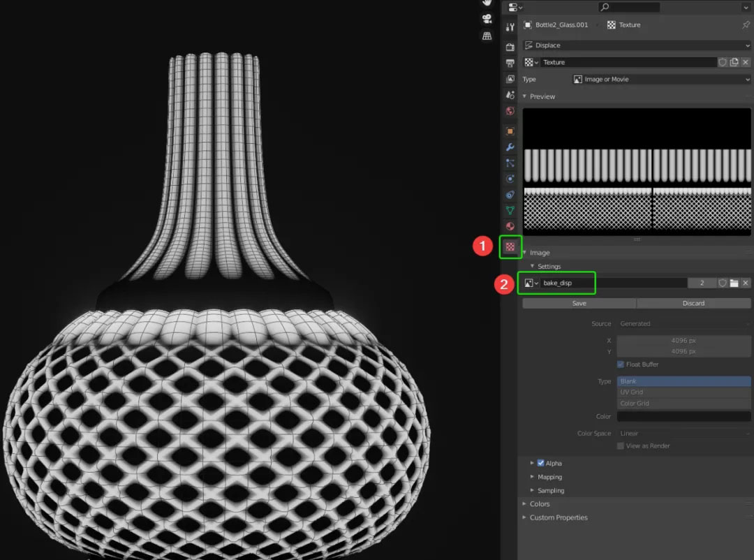
Task: Toggle perspective/orthographic grid icon in viewport
Action: 487,36
